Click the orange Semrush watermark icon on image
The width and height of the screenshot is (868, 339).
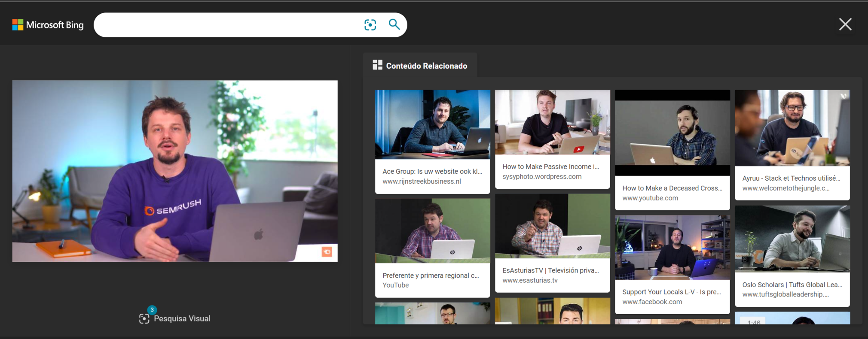327,252
